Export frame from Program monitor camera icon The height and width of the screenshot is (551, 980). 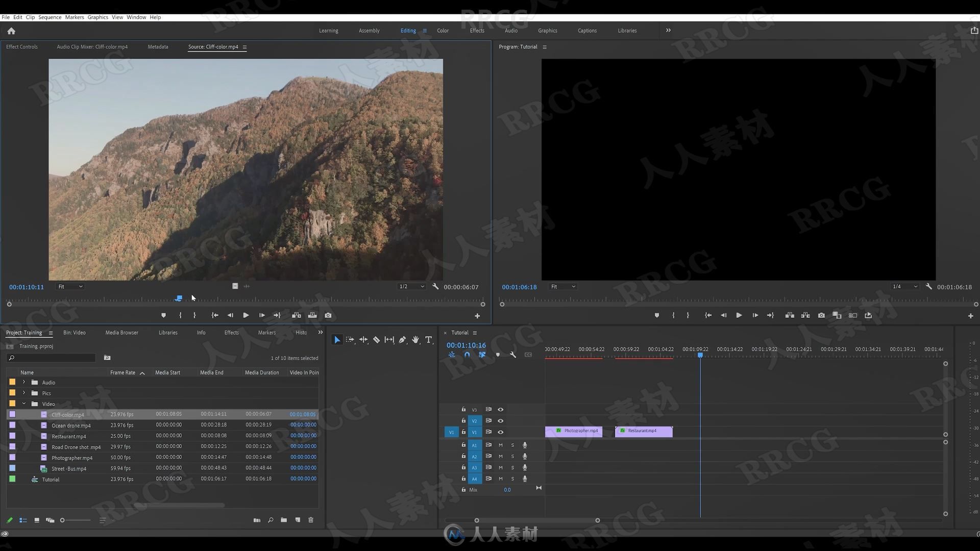(x=821, y=315)
